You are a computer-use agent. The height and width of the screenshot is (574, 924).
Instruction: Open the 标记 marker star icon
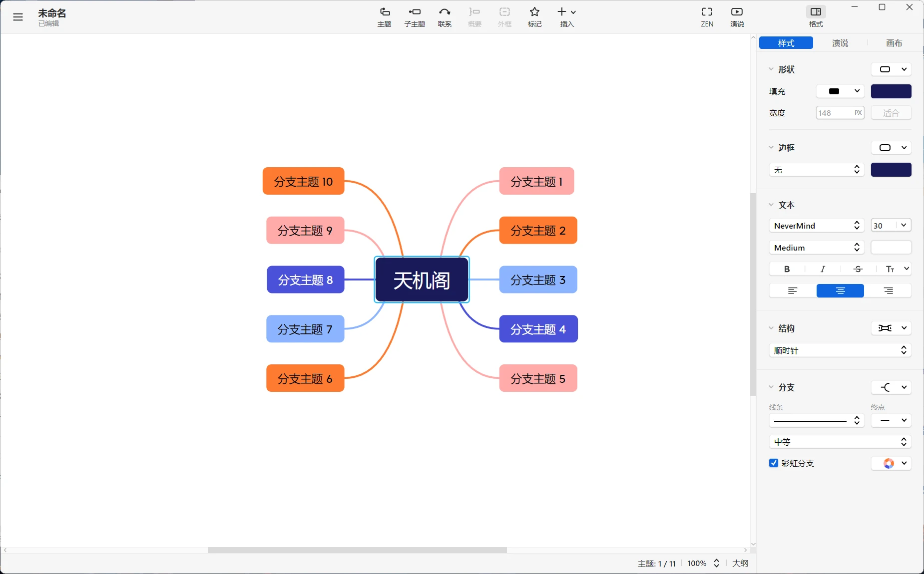(534, 17)
